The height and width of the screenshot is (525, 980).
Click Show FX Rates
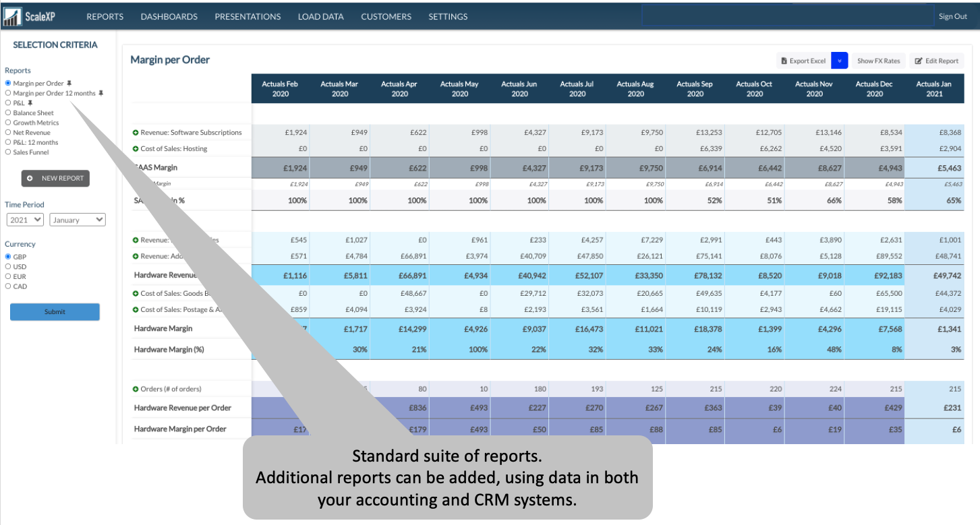pos(878,61)
